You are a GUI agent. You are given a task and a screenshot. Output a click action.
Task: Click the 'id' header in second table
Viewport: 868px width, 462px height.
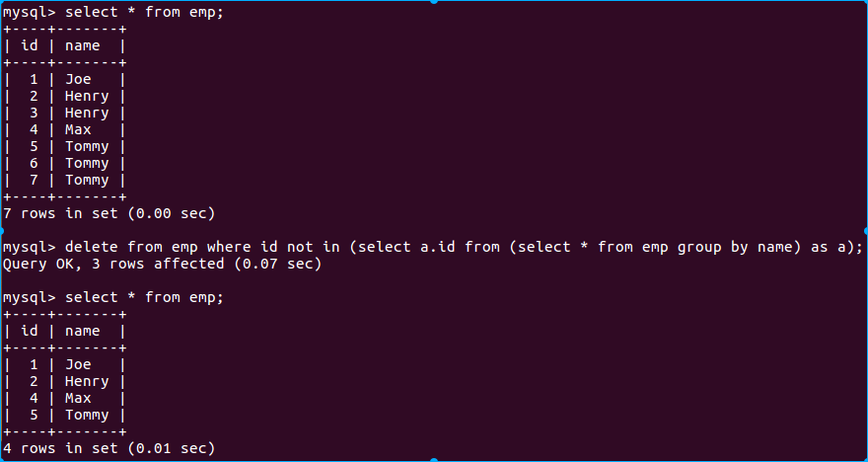click(x=30, y=331)
